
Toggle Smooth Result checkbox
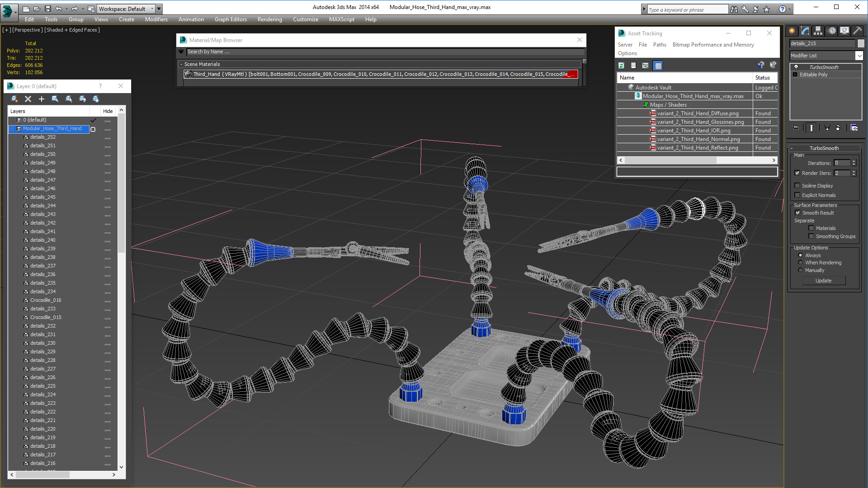797,213
